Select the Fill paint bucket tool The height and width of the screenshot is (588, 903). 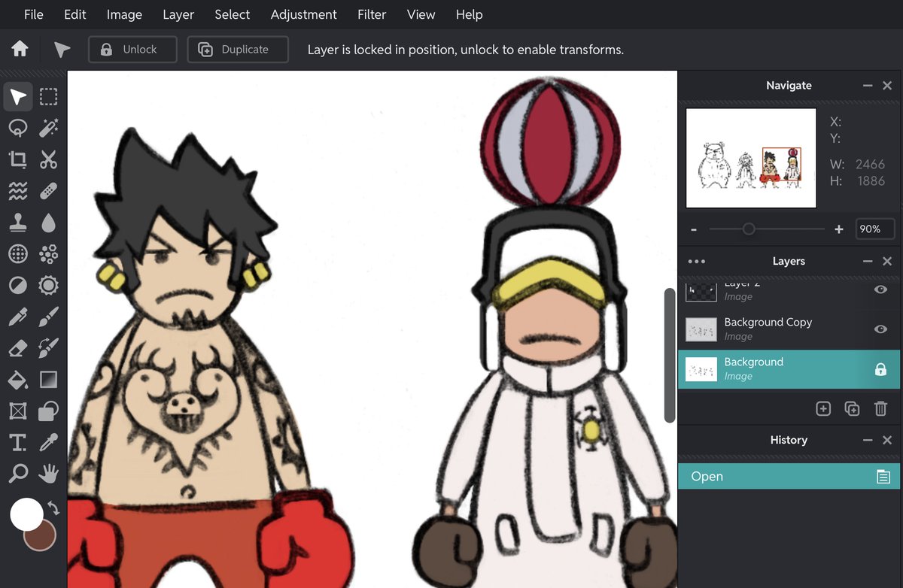[18, 380]
